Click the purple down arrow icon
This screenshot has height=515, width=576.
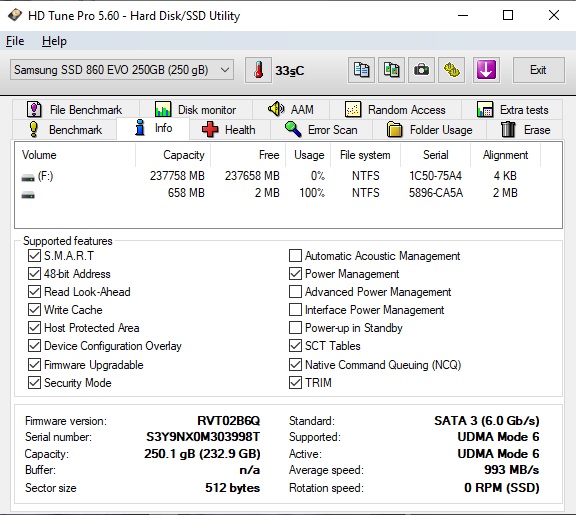click(x=486, y=70)
